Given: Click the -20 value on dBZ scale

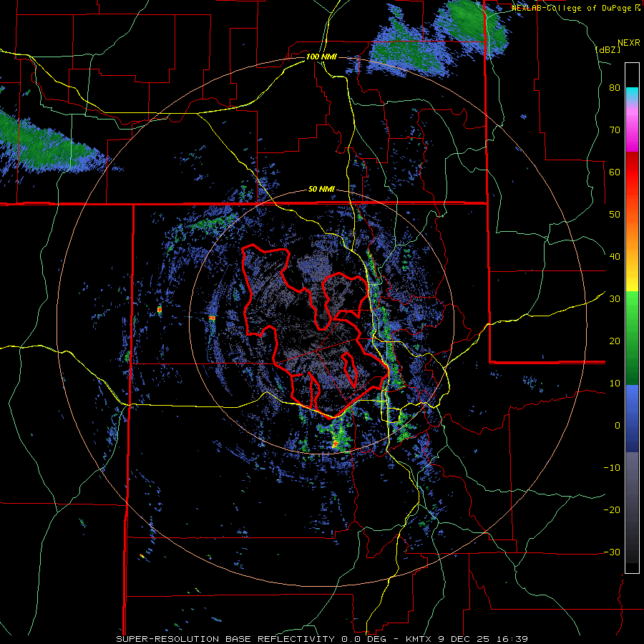Looking at the screenshot, I should point(612,509).
